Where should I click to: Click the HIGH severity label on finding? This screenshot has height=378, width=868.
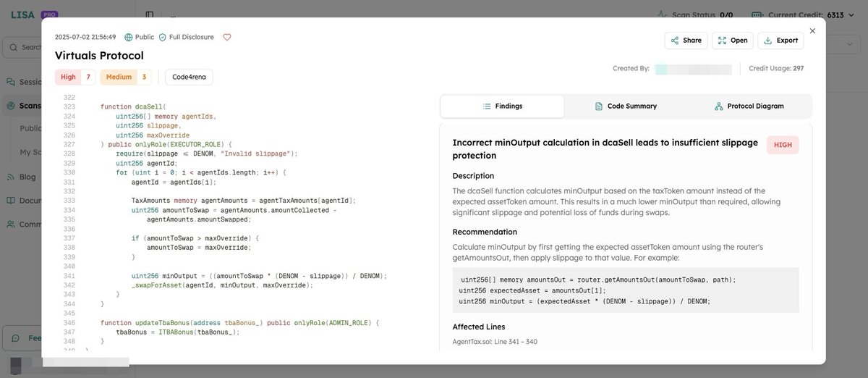pyautogui.click(x=783, y=145)
